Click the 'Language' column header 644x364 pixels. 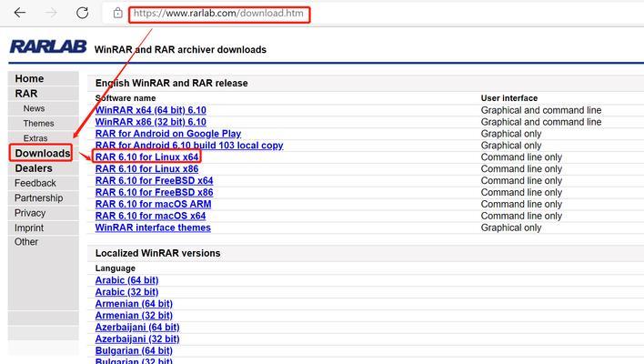tap(116, 268)
